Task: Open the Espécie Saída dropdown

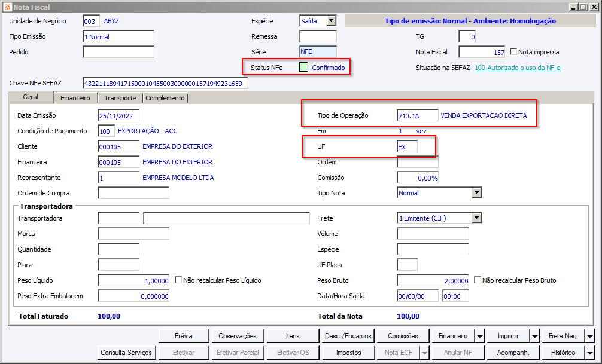Action: (x=332, y=21)
